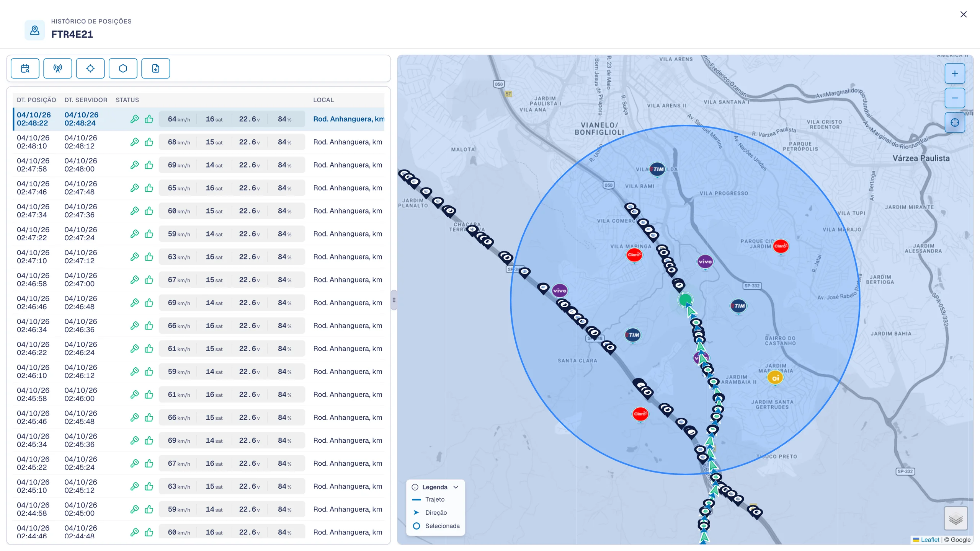The image size is (980, 551).
Task: Click satellite icon in the 02:48:10 row
Action: [134, 142]
